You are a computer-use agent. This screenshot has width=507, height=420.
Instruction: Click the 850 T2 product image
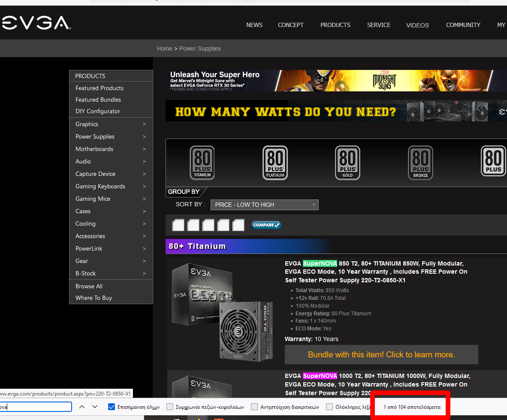pos(222,312)
